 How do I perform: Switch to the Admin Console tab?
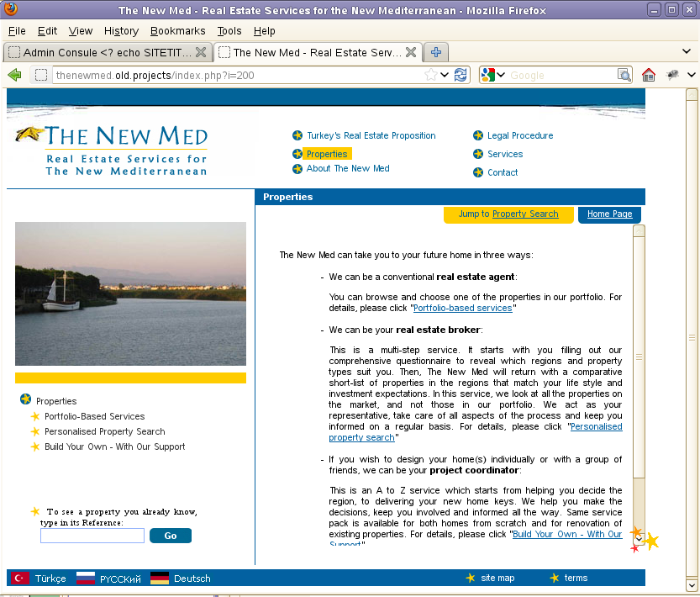pyautogui.click(x=108, y=52)
